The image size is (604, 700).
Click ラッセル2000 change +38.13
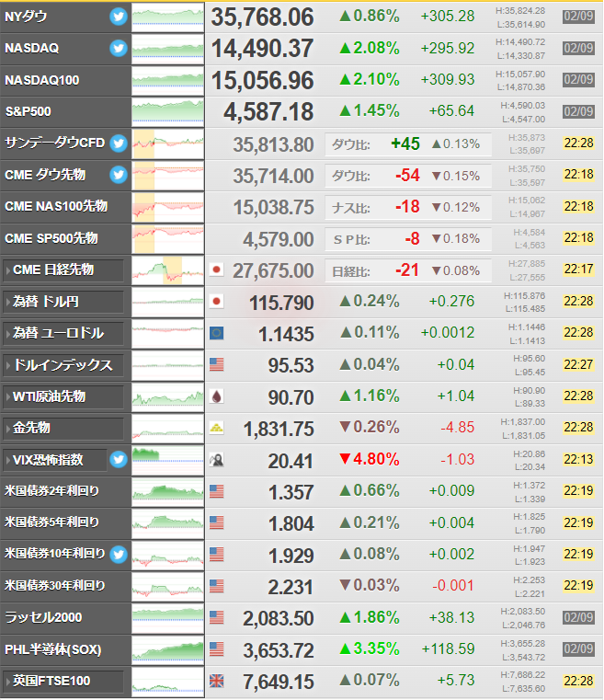point(451,618)
